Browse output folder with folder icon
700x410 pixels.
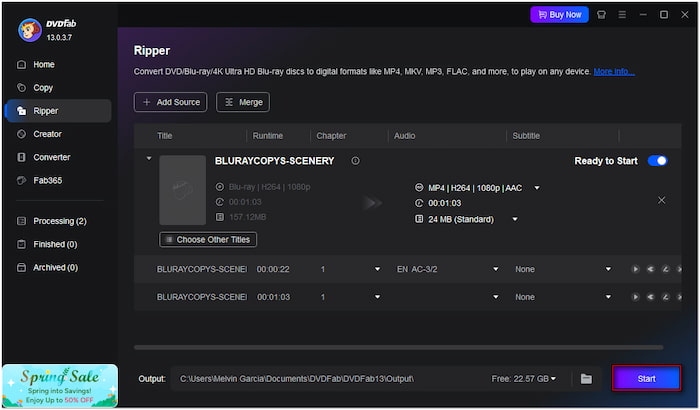tap(587, 379)
